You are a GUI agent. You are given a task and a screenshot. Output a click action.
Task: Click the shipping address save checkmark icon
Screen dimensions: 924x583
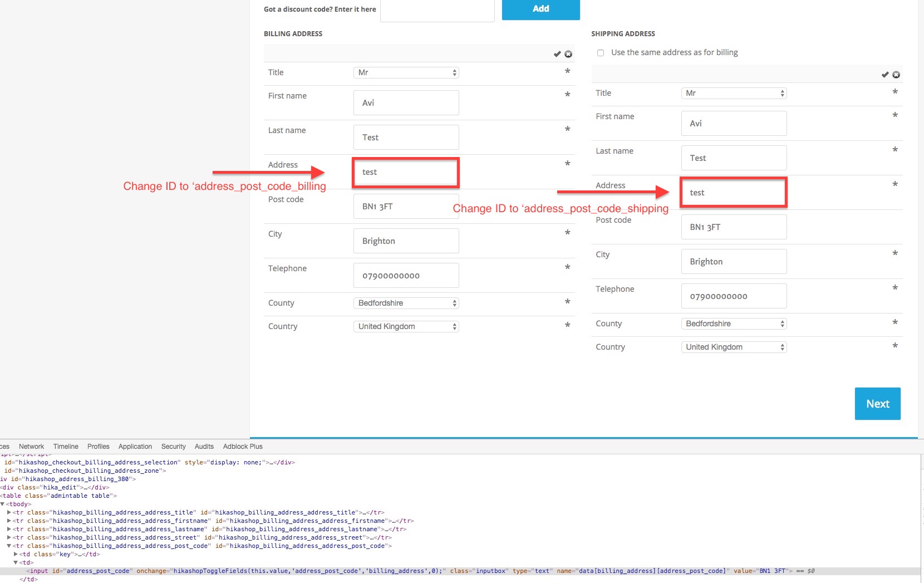click(885, 75)
